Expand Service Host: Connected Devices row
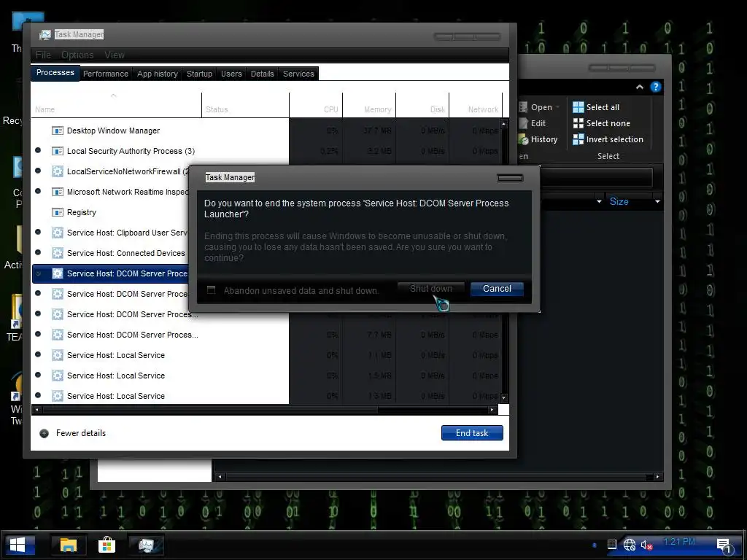Image resolution: width=747 pixels, height=560 pixels. tap(38, 253)
